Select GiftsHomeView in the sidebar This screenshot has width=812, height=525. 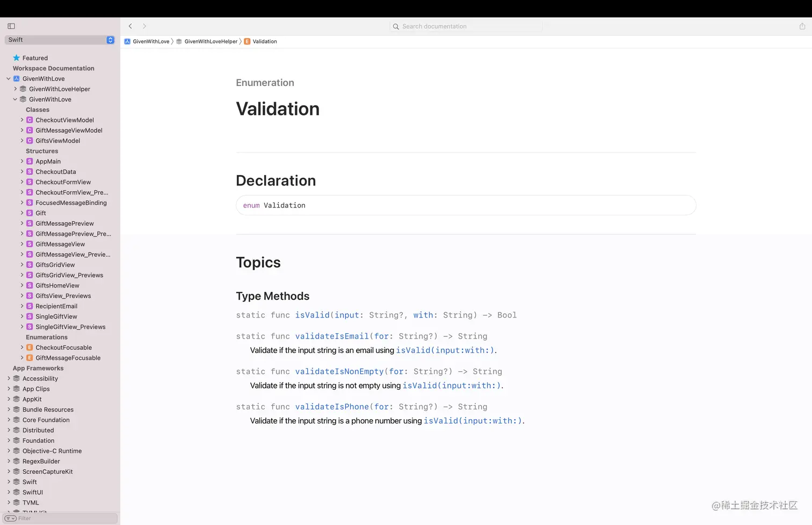coord(57,286)
